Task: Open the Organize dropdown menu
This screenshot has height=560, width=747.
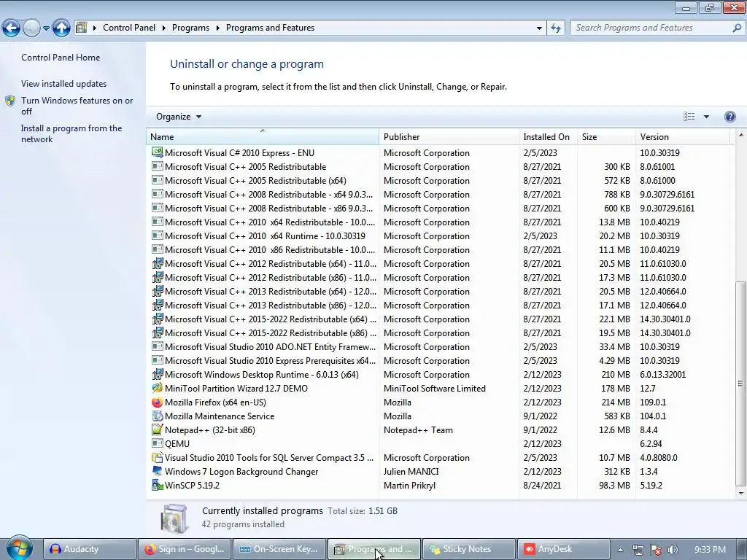Action: coord(179,117)
